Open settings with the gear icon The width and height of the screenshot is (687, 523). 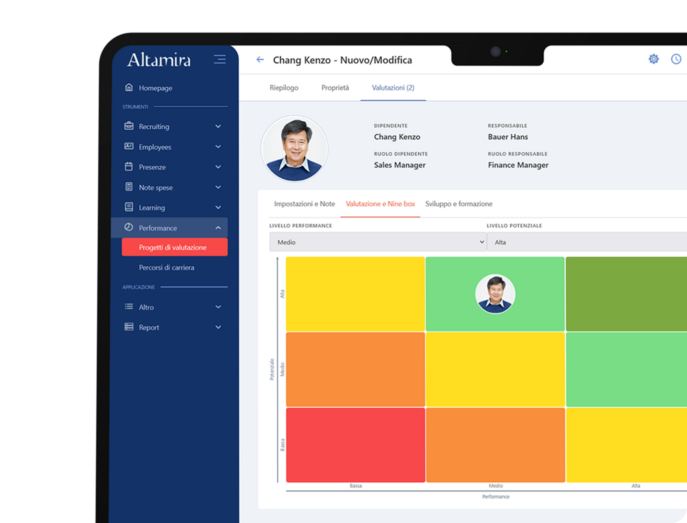point(653,59)
